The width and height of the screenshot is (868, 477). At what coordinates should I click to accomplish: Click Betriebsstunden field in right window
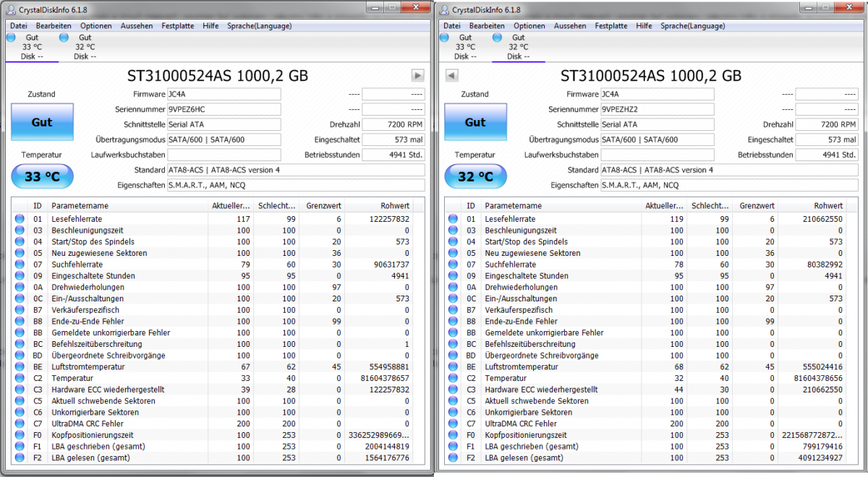click(x=827, y=155)
